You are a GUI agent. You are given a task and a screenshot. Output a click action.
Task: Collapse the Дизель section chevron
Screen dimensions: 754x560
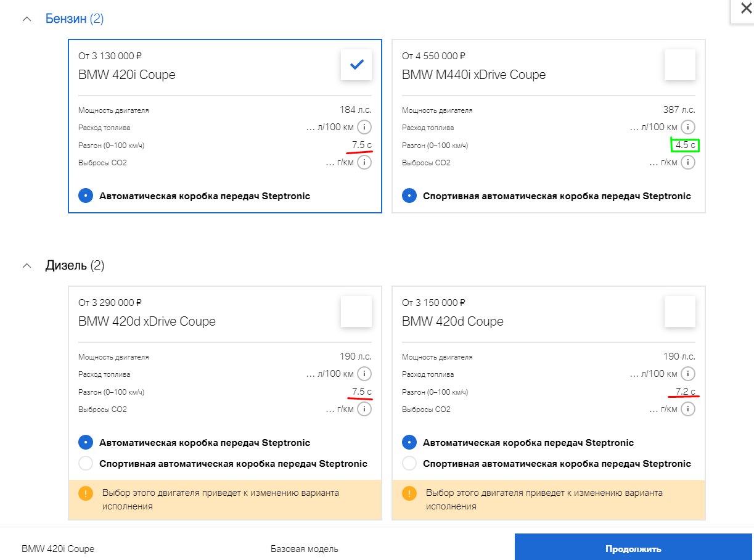point(27,266)
